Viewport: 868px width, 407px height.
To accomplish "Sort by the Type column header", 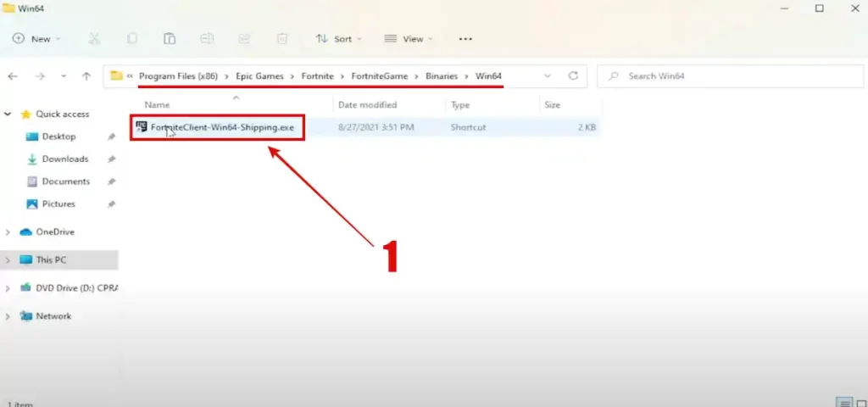I will tap(460, 104).
